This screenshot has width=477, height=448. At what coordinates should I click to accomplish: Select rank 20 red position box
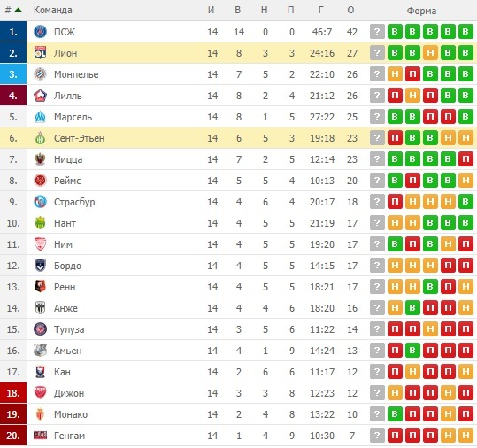pyautogui.click(x=13, y=436)
